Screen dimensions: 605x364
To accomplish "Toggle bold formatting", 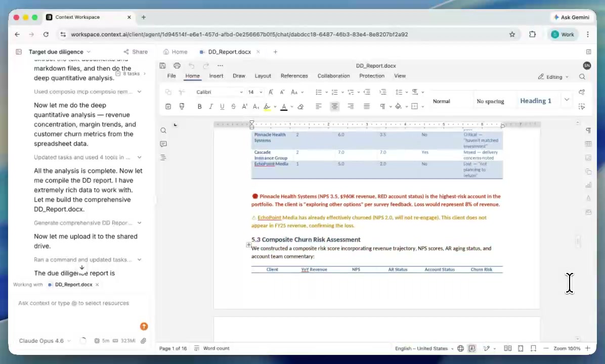I will click(199, 107).
